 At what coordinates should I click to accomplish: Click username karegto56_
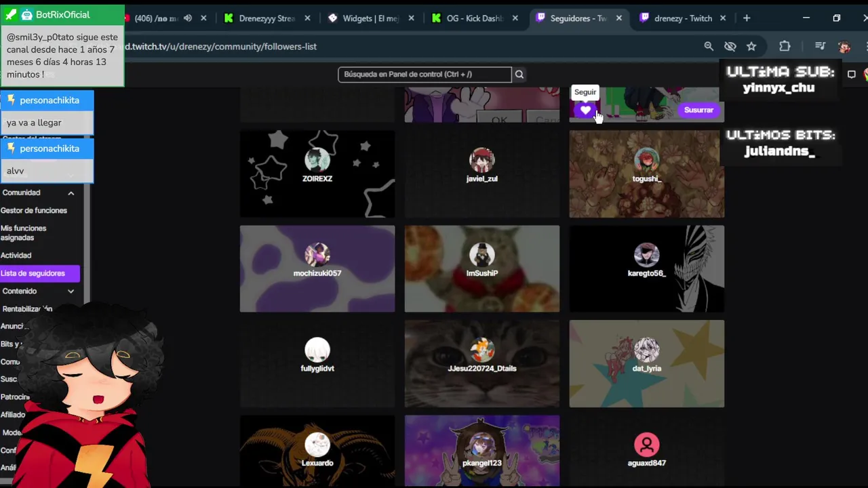tap(647, 273)
